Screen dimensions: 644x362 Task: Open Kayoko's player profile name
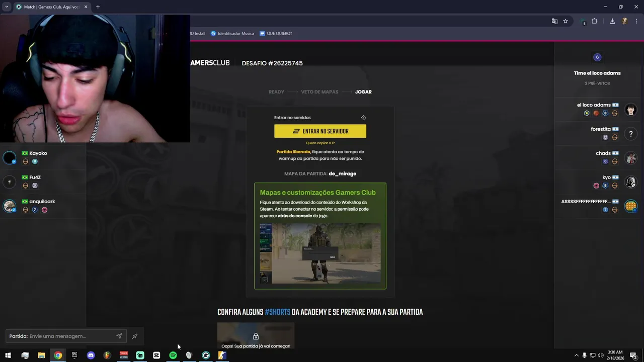click(x=38, y=153)
